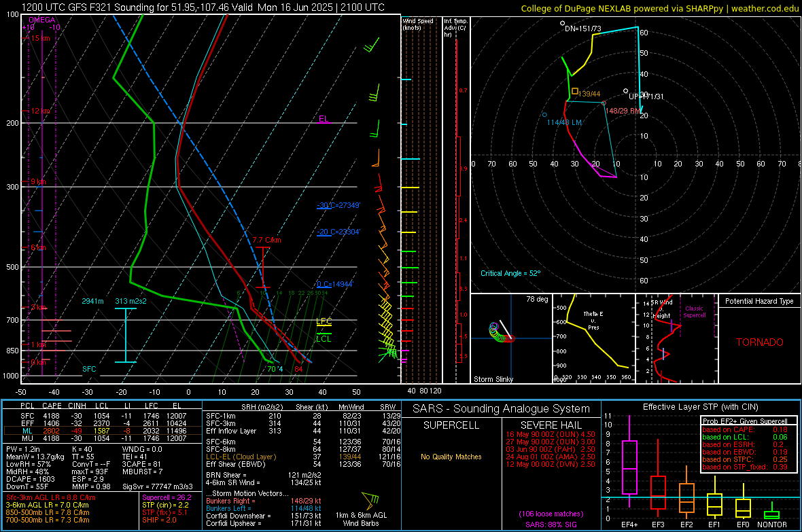Click hail match '12 May 00 00Z (DVN) 2.50'
802x532 pixels.
point(551,464)
